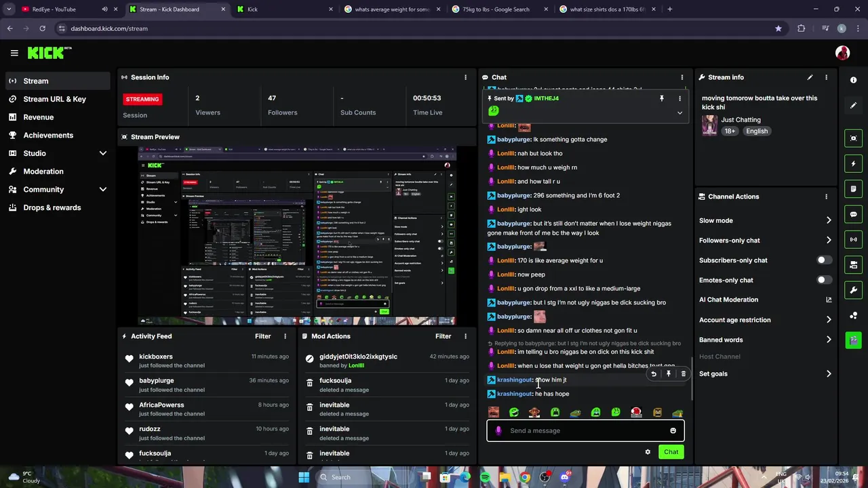868x488 pixels.
Task: Expand Slow mode options
Action: point(828,220)
